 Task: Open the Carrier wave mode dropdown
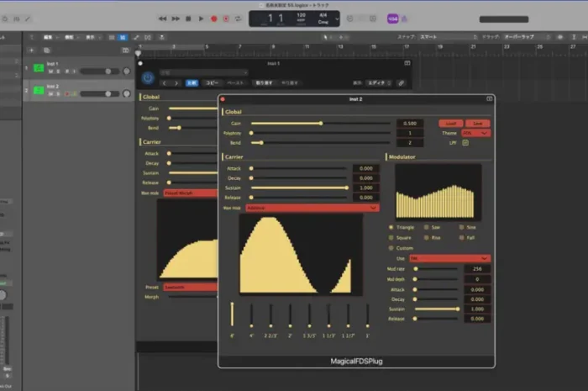pos(312,208)
